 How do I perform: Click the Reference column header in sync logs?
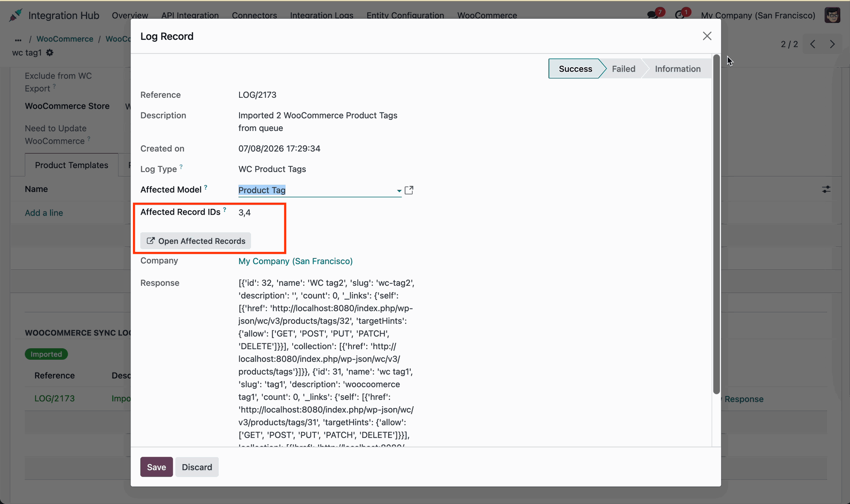[x=54, y=375]
